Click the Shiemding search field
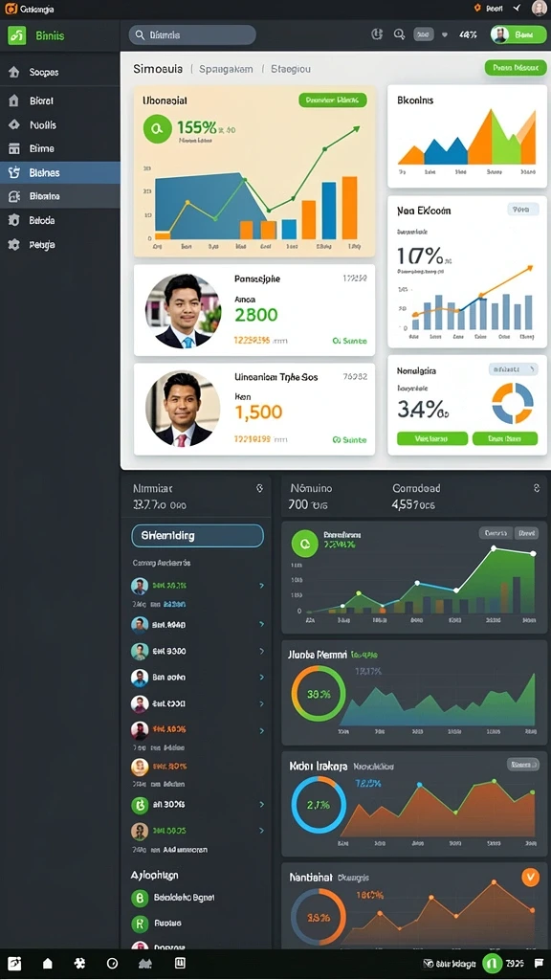Screen dimensions: 551x980 coord(197,536)
